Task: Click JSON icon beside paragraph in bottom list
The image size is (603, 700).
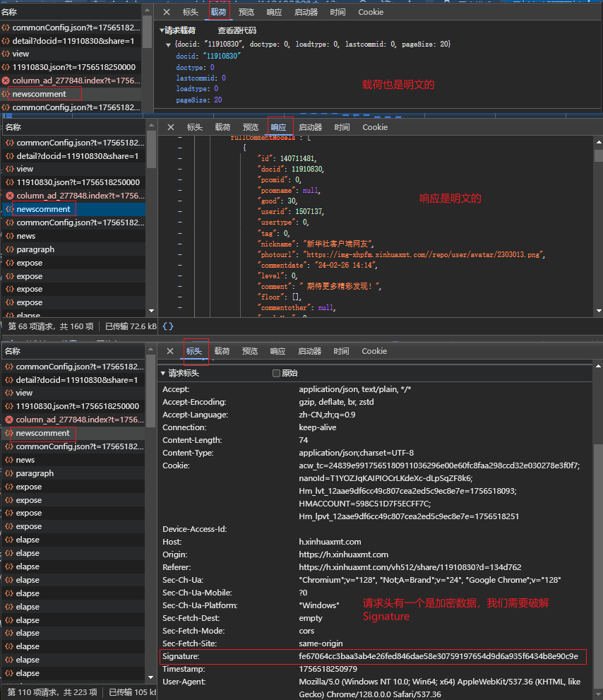Action: pos(9,473)
